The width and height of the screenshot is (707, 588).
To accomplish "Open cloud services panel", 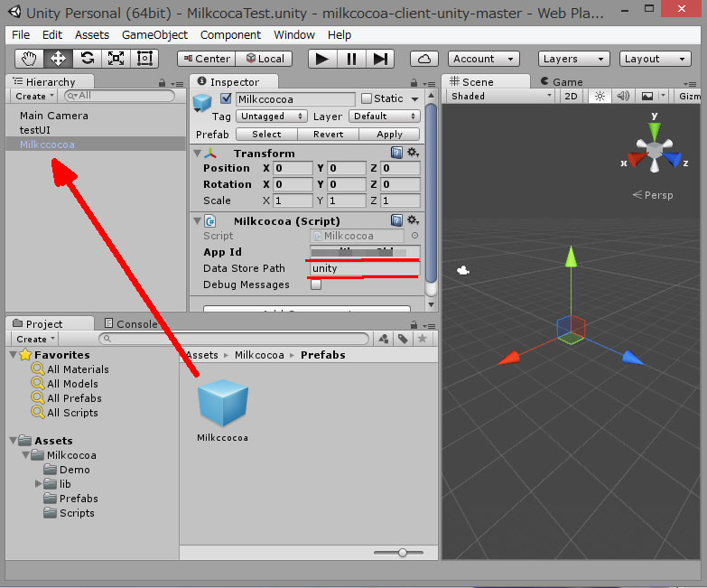I will point(424,59).
